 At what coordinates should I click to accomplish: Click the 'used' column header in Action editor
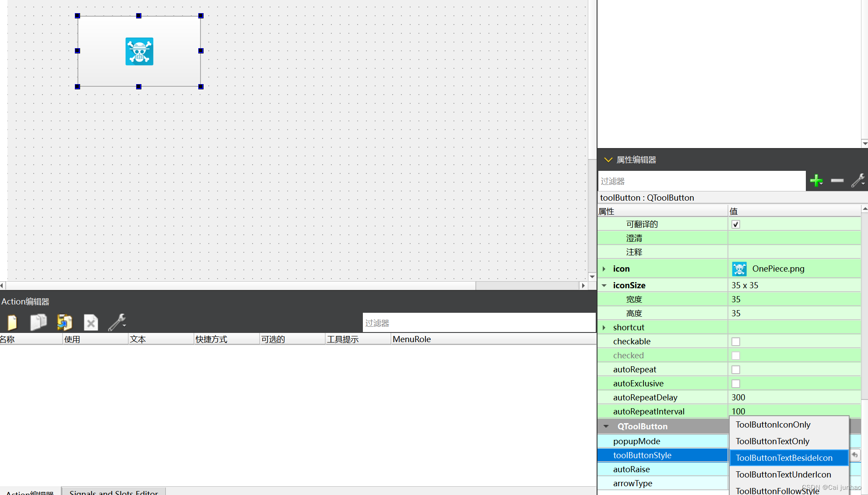click(95, 339)
